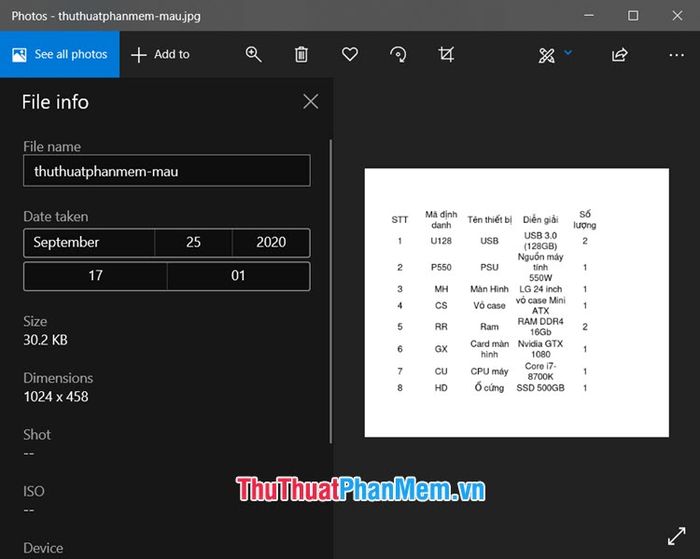Screen dimensions: 700x559
Task: Click the Zoom magnifier icon
Action: (x=254, y=55)
